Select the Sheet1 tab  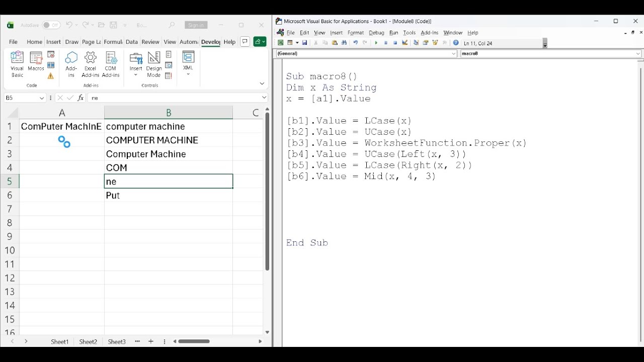pos(59,341)
